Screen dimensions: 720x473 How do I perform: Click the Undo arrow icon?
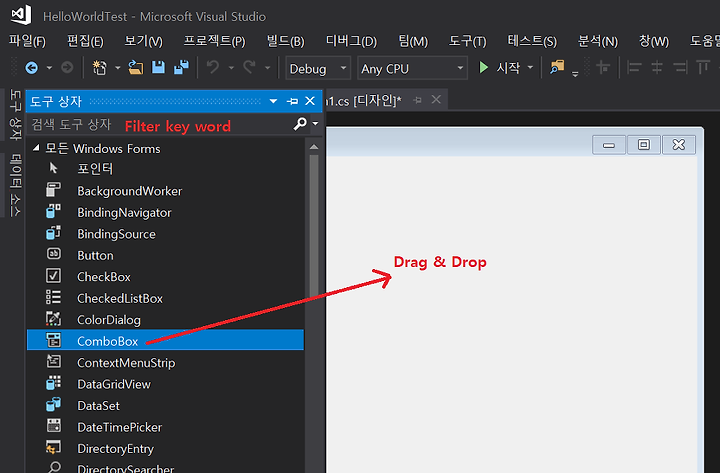click(213, 68)
